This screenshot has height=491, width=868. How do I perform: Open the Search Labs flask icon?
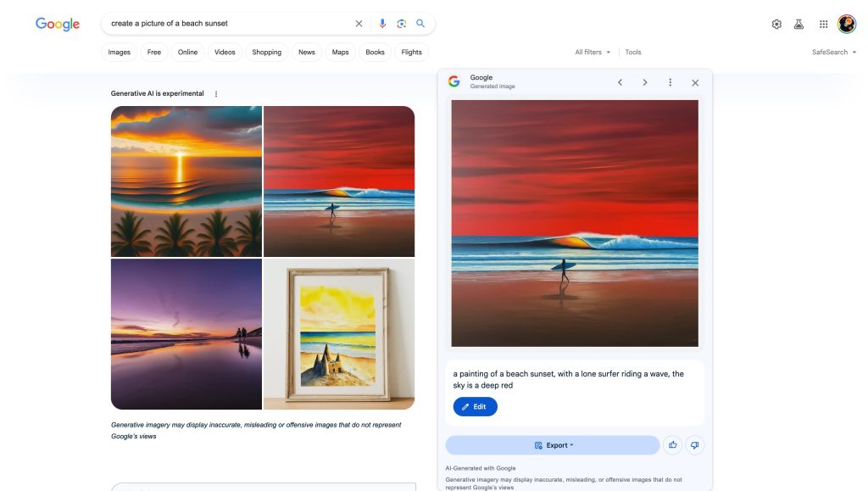(798, 25)
